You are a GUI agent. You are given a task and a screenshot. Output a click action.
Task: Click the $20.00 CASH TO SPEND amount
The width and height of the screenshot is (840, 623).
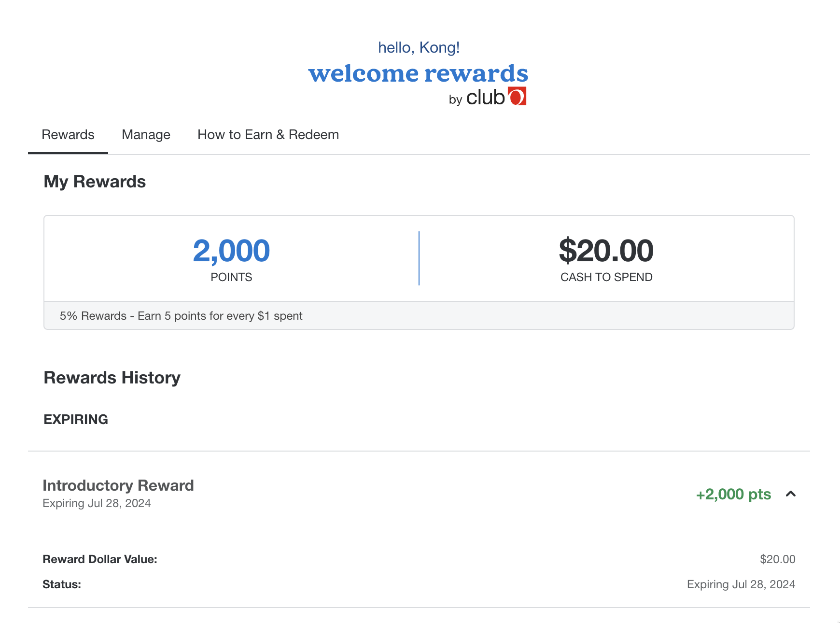coord(606,250)
